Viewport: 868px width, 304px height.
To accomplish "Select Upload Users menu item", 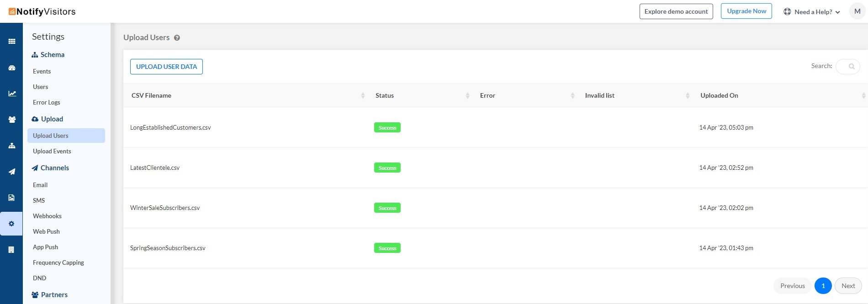I will 66,136.
